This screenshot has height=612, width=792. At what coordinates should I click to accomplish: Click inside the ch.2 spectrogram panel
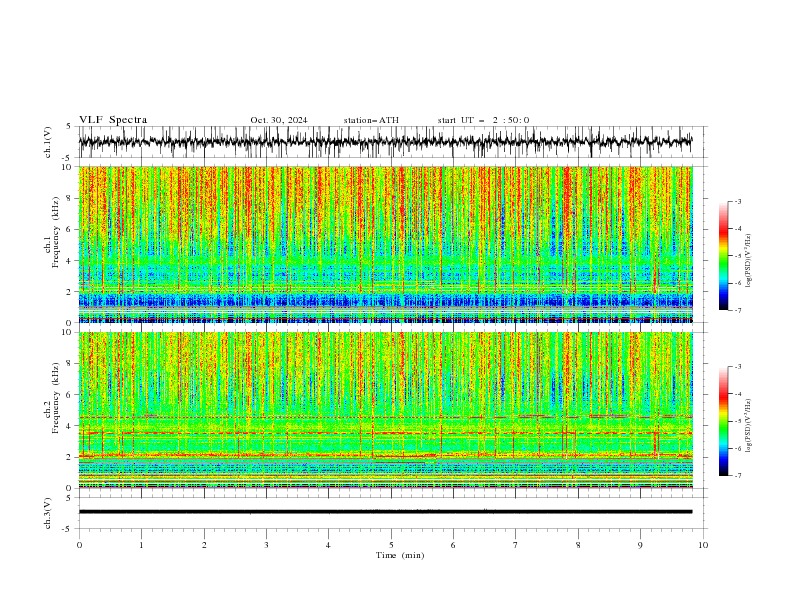(385, 410)
